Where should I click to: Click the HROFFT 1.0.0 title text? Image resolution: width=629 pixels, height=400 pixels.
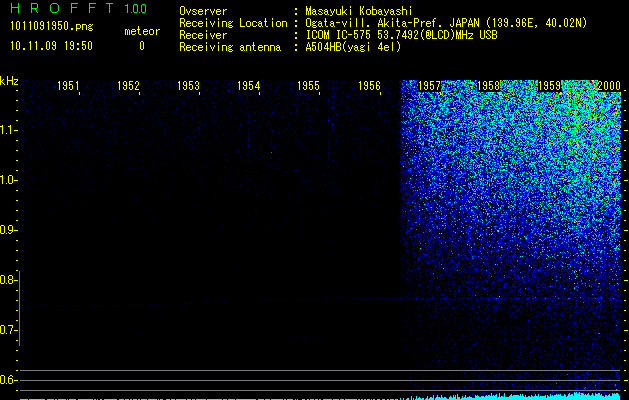click(x=79, y=8)
